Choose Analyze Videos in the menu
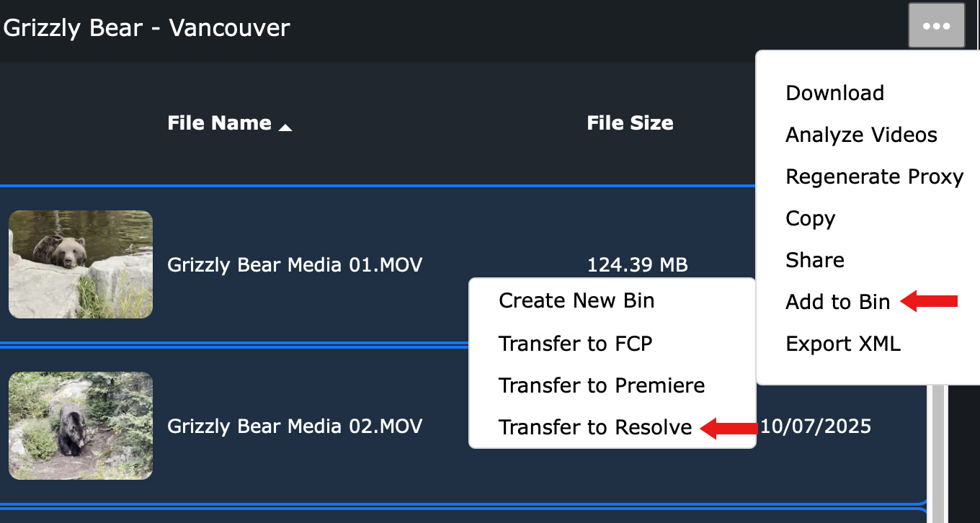980x523 pixels. [861, 135]
